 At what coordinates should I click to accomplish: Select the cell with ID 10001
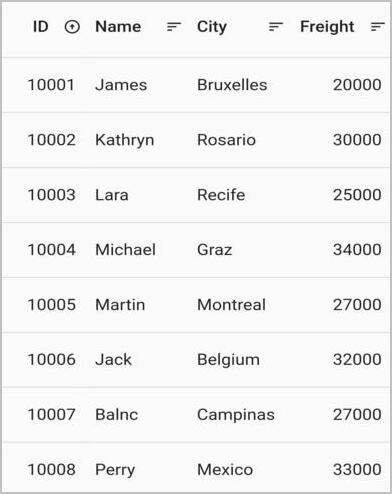51,85
